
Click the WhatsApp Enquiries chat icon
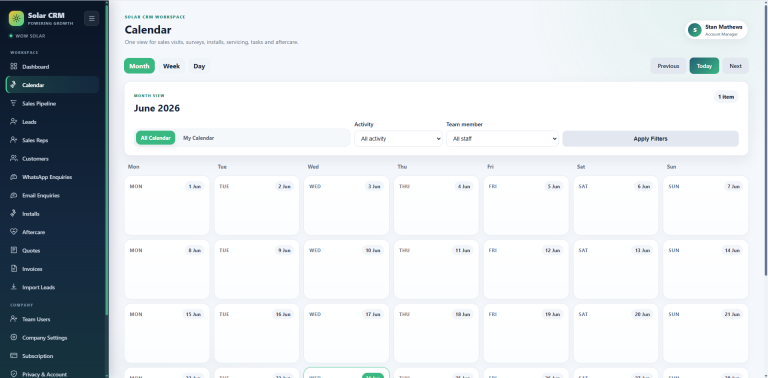(14, 177)
